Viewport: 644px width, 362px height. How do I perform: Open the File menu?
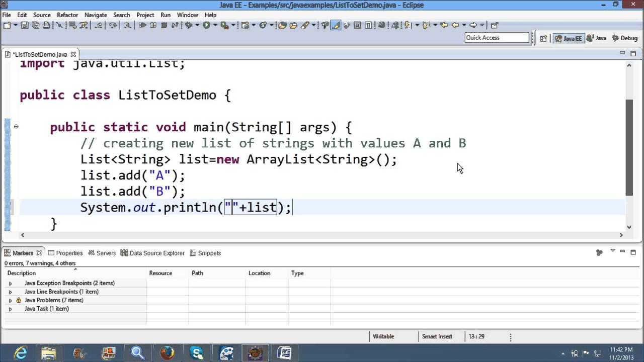(7, 15)
